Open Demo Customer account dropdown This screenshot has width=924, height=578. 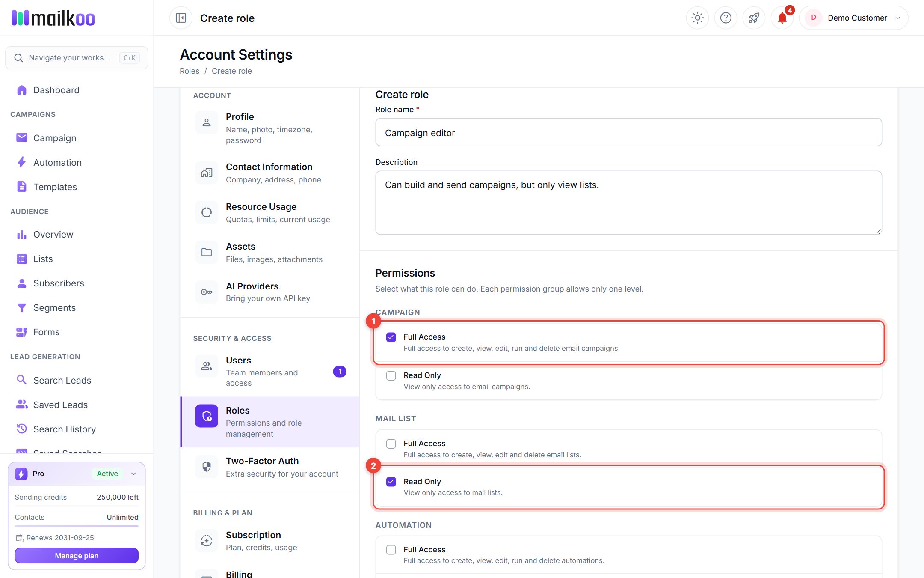click(x=854, y=18)
